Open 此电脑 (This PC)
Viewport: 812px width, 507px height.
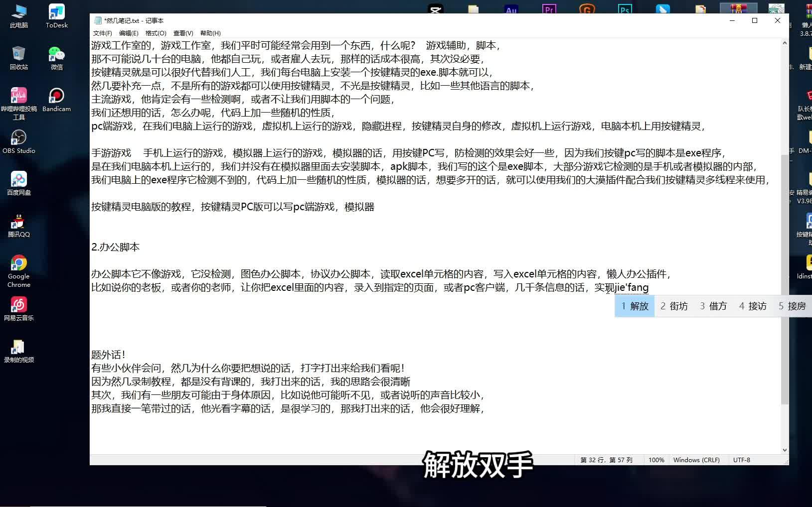pyautogui.click(x=18, y=13)
